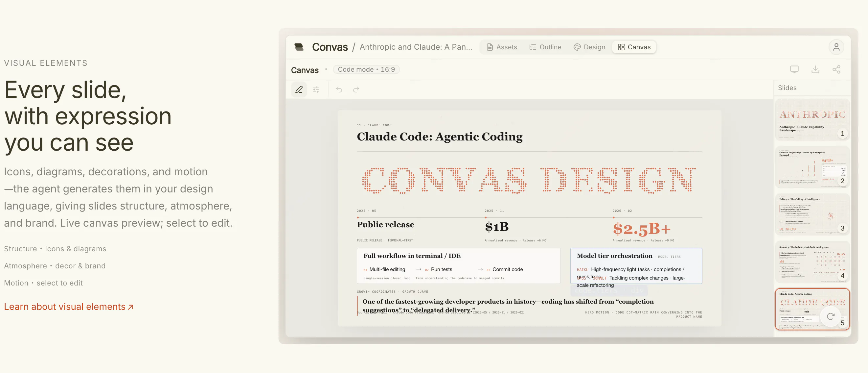
Task: Undo the last canvas action
Action: coord(339,89)
